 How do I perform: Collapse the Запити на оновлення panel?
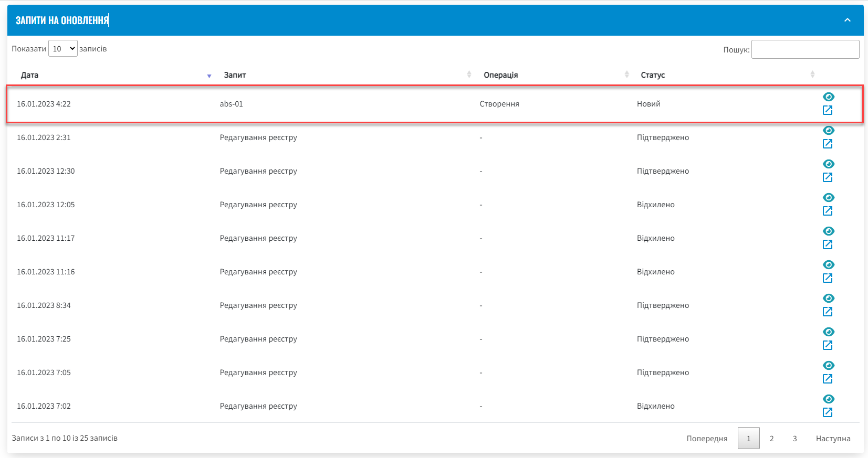click(x=847, y=20)
